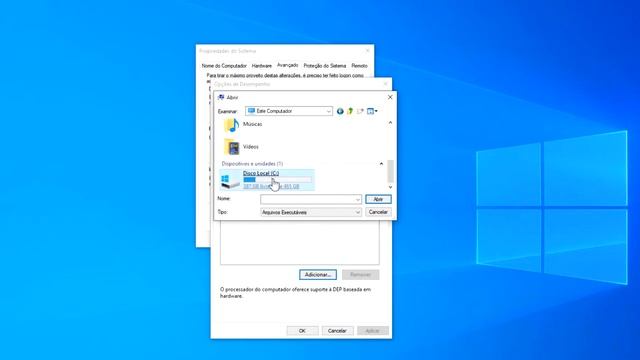Open the Proteção do Sistema tab
The height and width of the screenshot is (360, 640).
point(324,66)
